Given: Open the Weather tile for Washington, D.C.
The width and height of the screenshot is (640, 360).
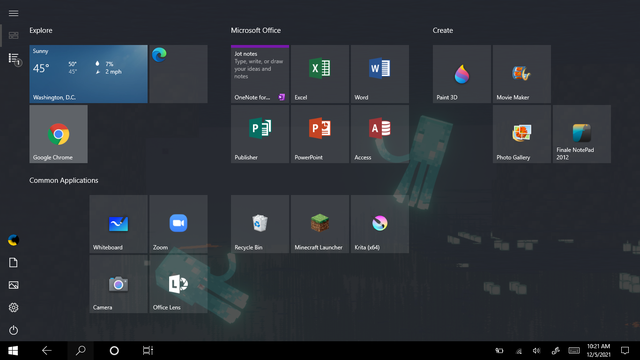Looking at the screenshot, I should [x=88, y=74].
